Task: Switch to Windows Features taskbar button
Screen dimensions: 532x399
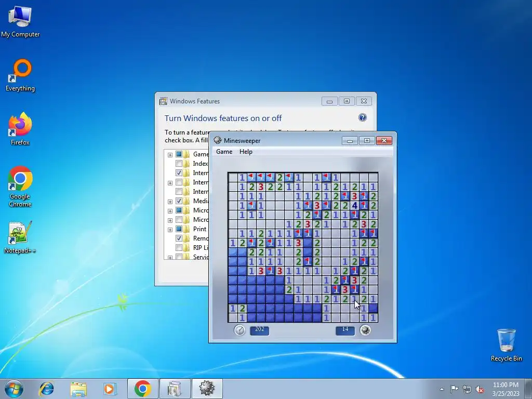Action: coord(175,389)
